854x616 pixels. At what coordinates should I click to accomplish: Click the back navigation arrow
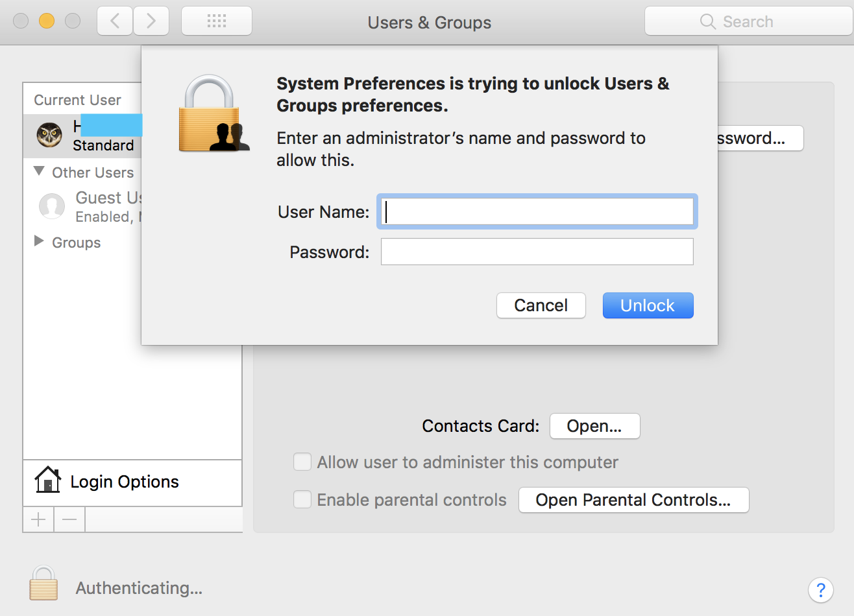[115, 21]
